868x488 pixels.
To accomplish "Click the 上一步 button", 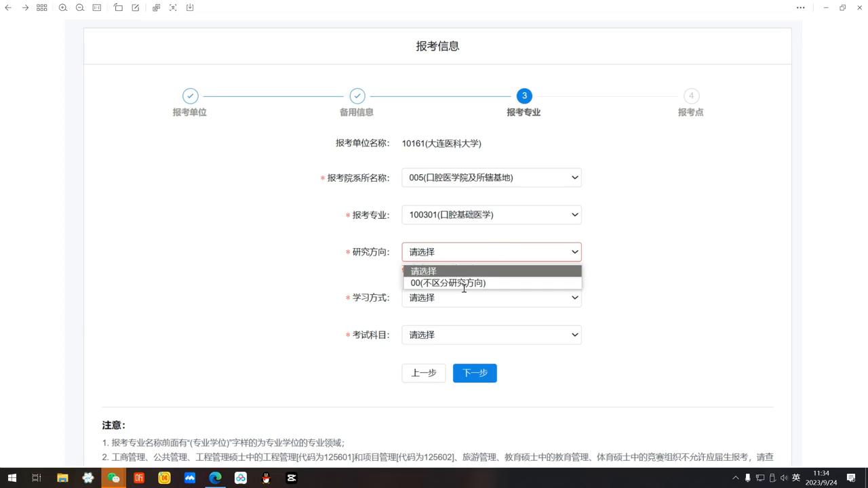I will coord(423,373).
